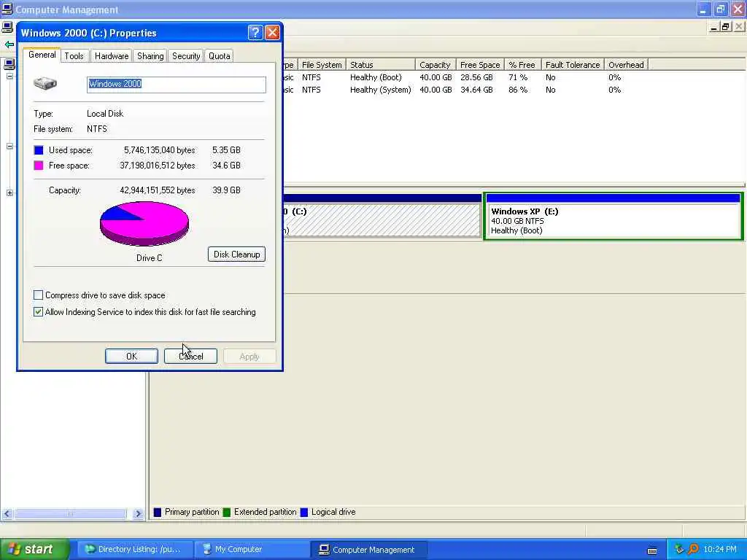Click the safely remove hardware tray icon
The height and width of the screenshot is (560, 747).
point(679,549)
